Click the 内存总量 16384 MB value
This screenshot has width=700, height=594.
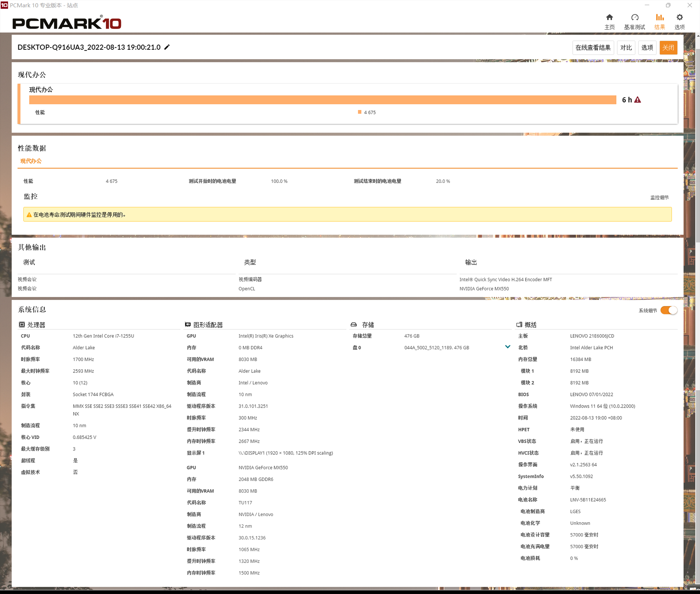[580, 359]
